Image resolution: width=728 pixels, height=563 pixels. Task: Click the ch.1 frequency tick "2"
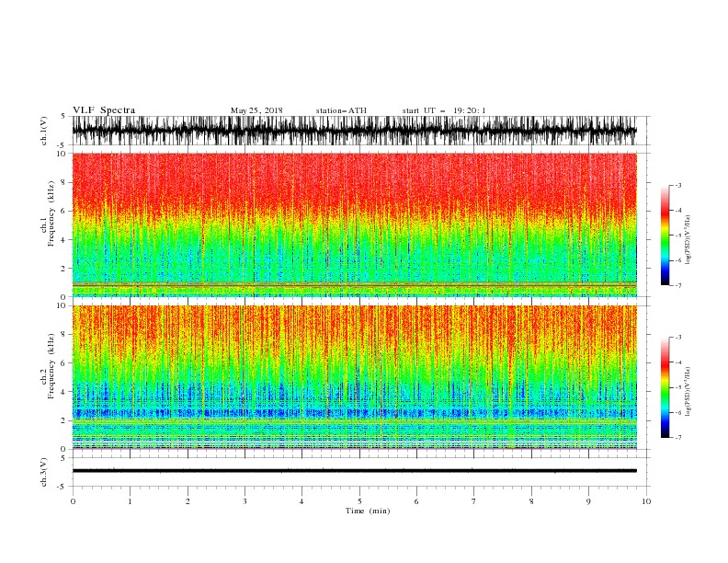[64, 269]
